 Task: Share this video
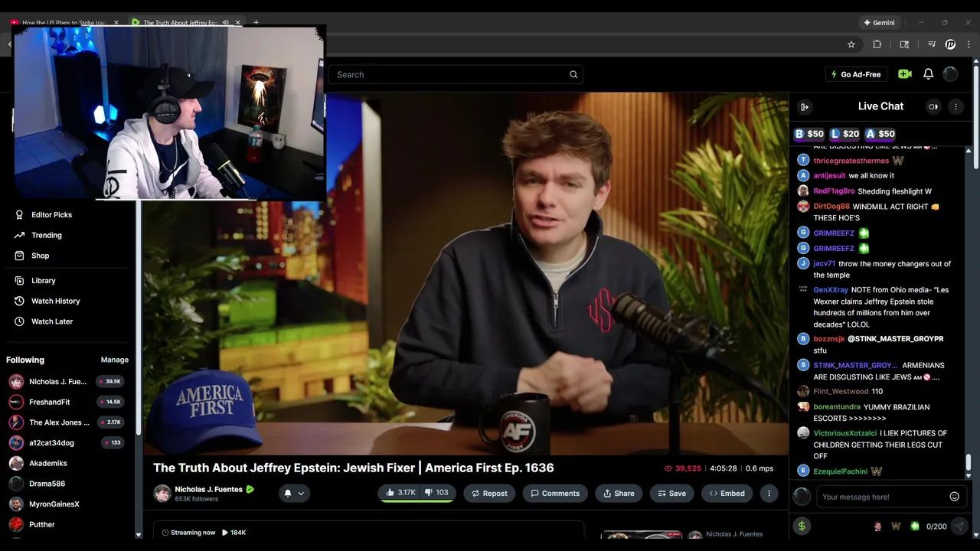[x=619, y=494]
